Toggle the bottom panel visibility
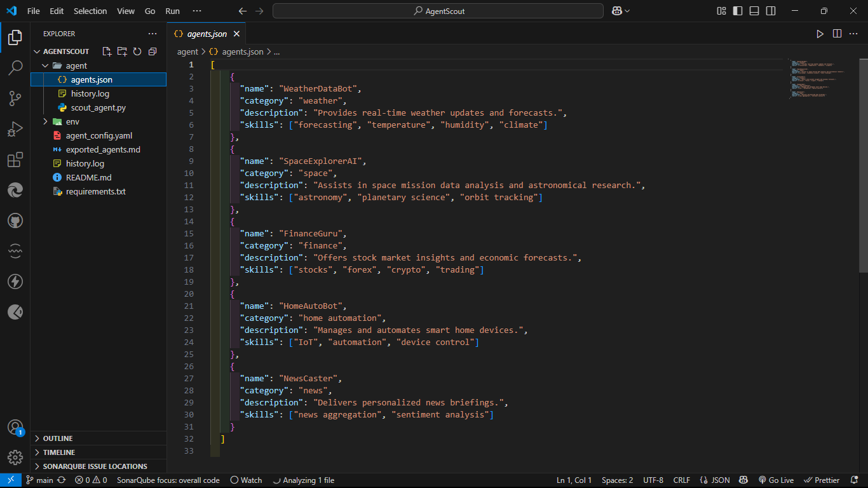The width and height of the screenshot is (868, 488). pos(754,11)
